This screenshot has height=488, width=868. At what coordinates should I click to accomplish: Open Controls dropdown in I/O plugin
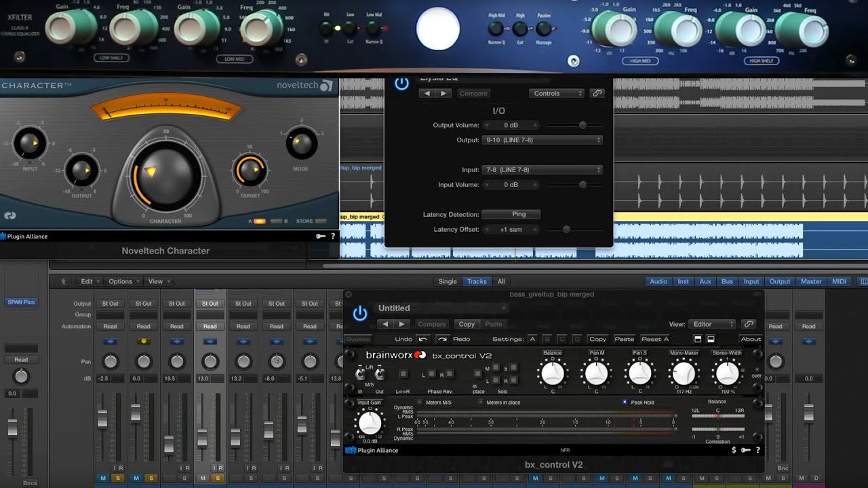(556, 94)
